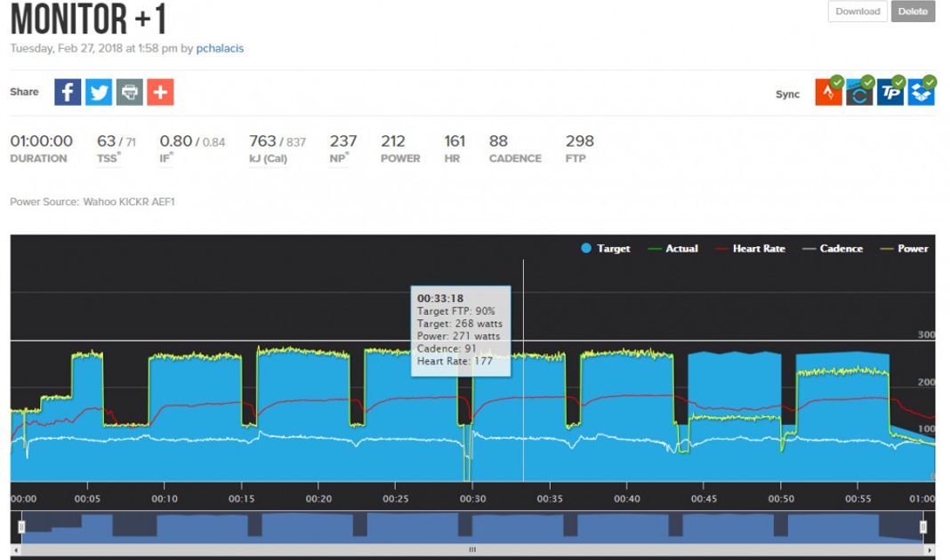Click the teal circle sync icon
This screenshot has width=950, height=560.
(859, 92)
